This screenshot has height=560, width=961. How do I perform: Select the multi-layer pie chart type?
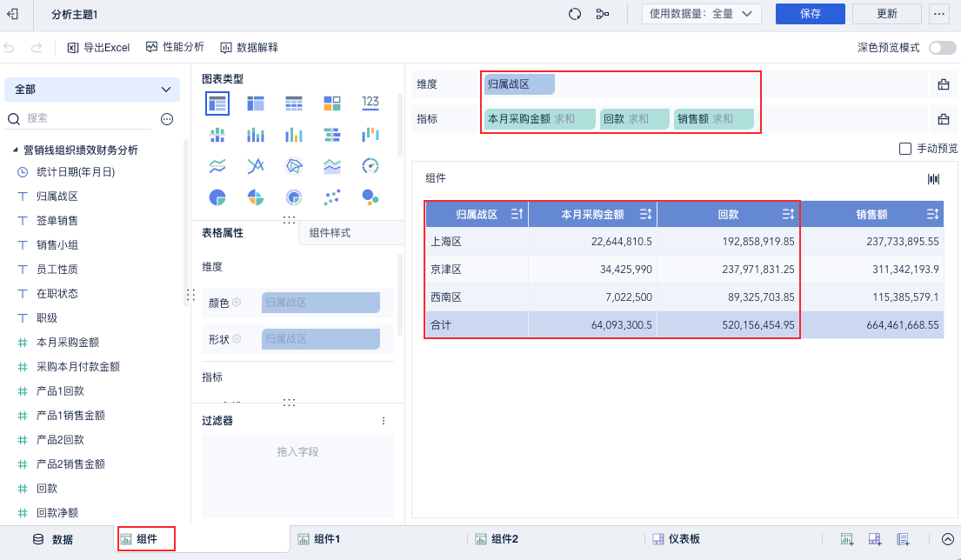coord(294,197)
